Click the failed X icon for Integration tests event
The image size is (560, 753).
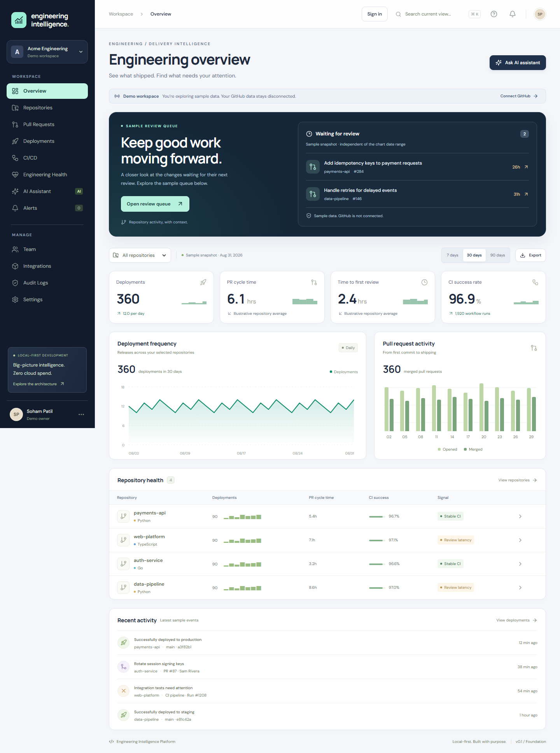[124, 691]
